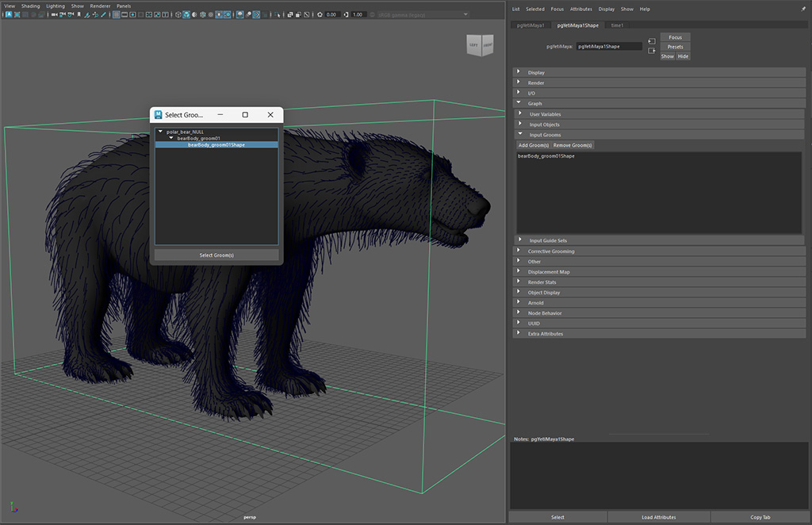Collapse the polar_bear_NULL tree node
The width and height of the screenshot is (812, 525).
[x=160, y=132]
